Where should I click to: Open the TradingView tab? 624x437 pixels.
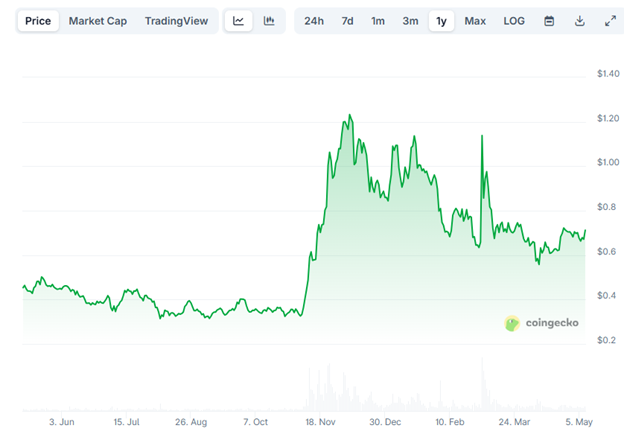point(175,21)
